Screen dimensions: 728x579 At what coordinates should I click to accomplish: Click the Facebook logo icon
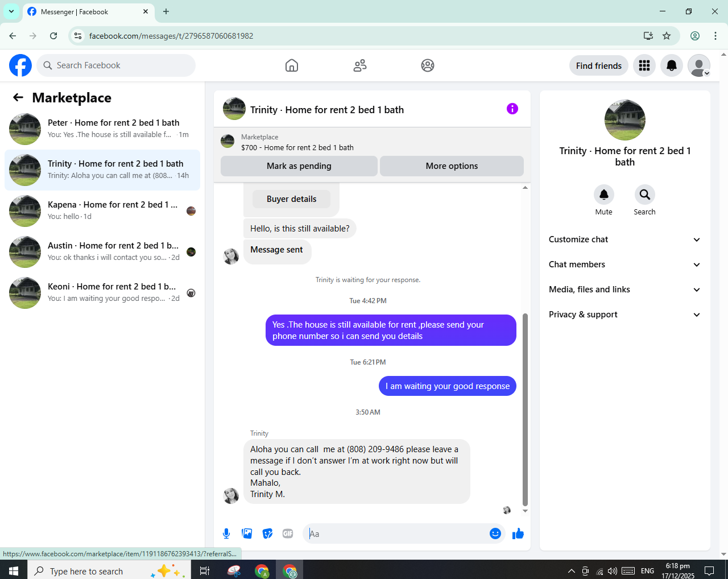click(20, 65)
